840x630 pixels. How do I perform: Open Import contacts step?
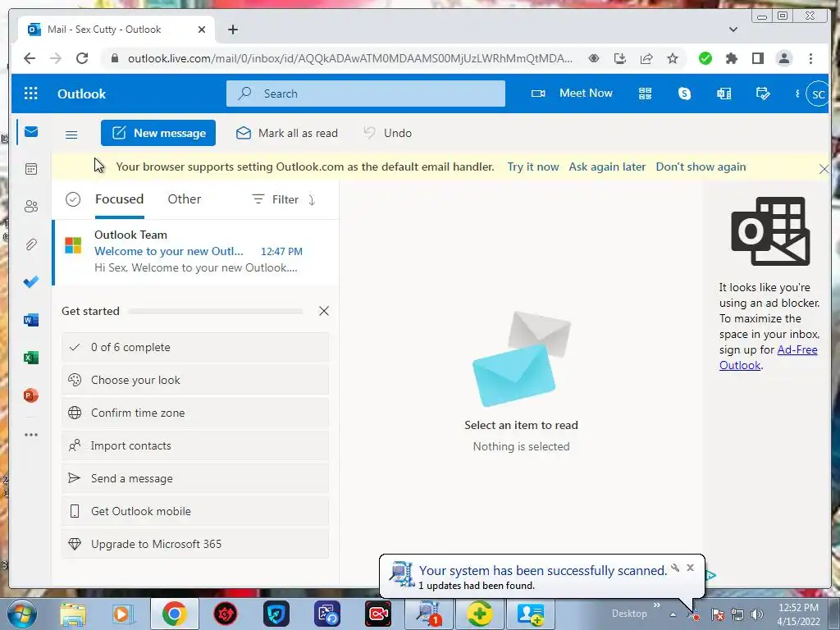point(195,445)
